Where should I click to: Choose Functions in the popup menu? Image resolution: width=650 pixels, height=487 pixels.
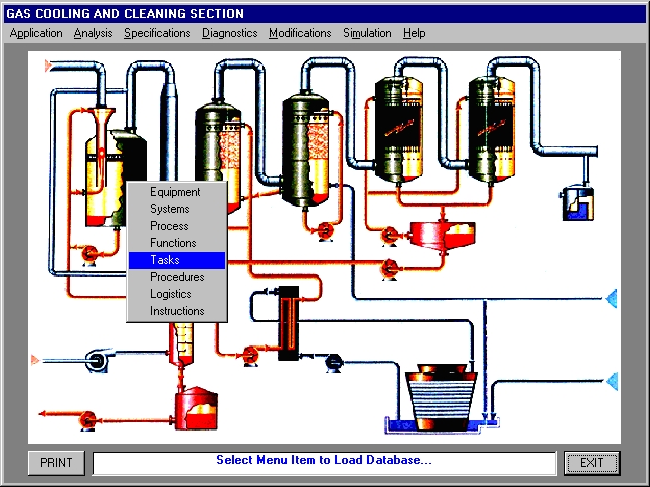click(177, 243)
